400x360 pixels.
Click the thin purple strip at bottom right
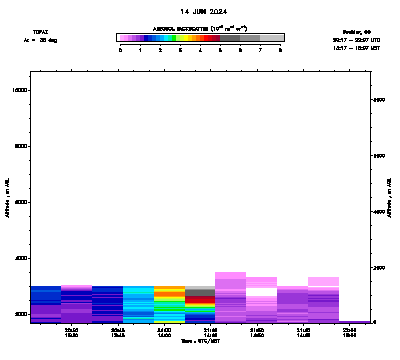tap(355, 322)
